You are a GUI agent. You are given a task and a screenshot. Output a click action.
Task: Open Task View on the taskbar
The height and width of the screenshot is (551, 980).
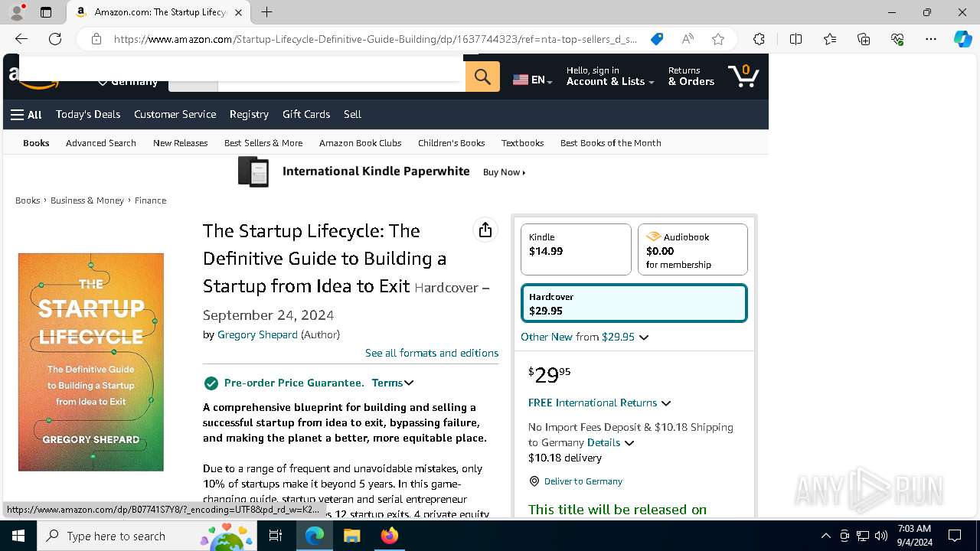tap(276, 536)
